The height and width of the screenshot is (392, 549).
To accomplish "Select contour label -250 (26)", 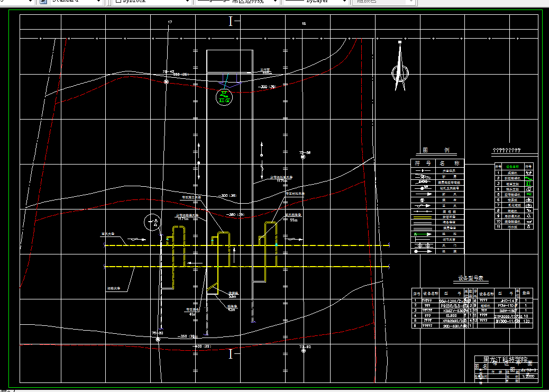I will [181, 74].
